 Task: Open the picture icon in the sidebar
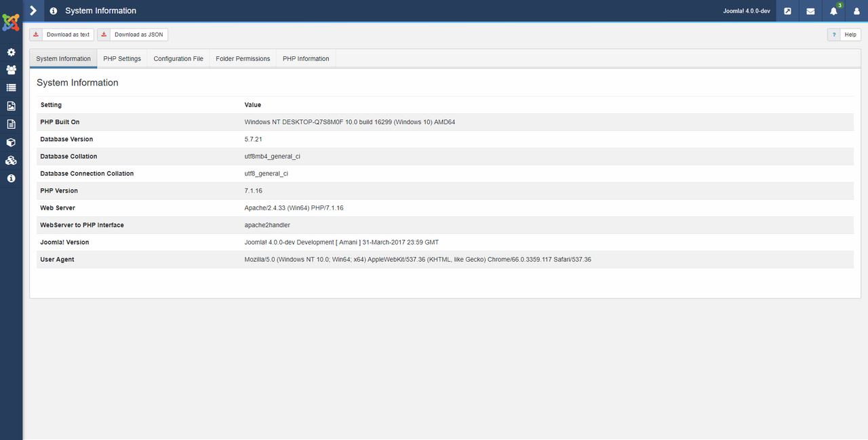coord(11,106)
